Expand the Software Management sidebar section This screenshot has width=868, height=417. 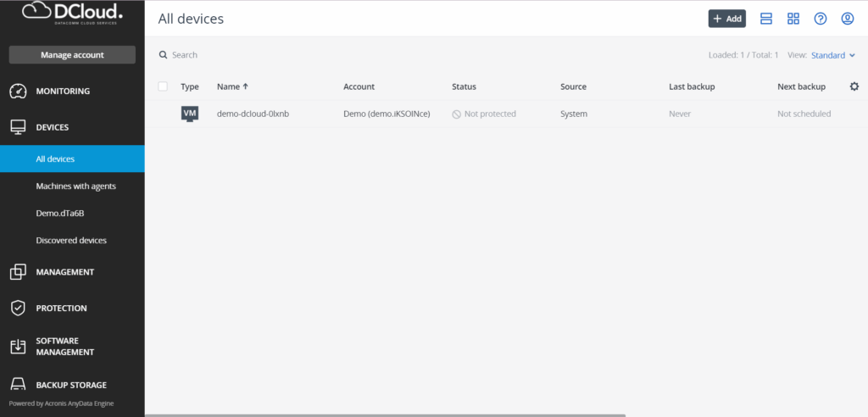[x=64, y=346]
